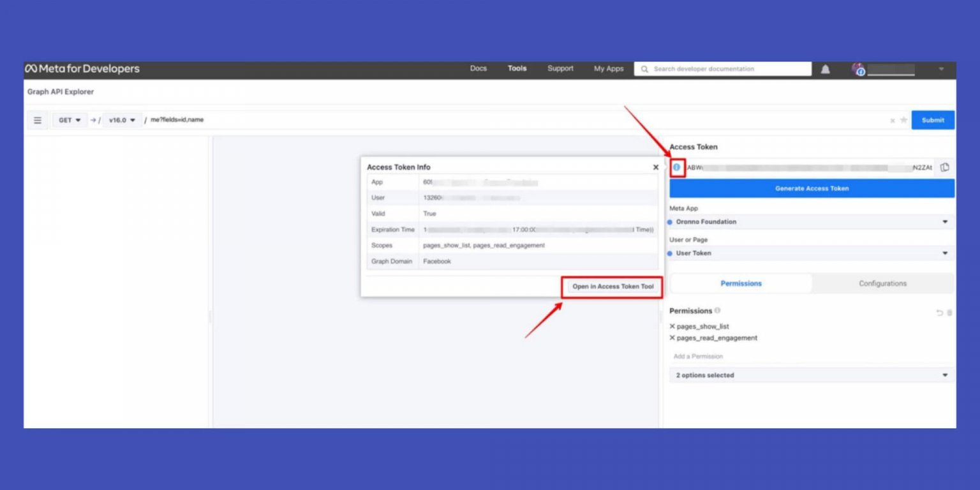Switch to the Configurations tab
Viewport: 980px width, 490px height.
[x=882, y=283]
